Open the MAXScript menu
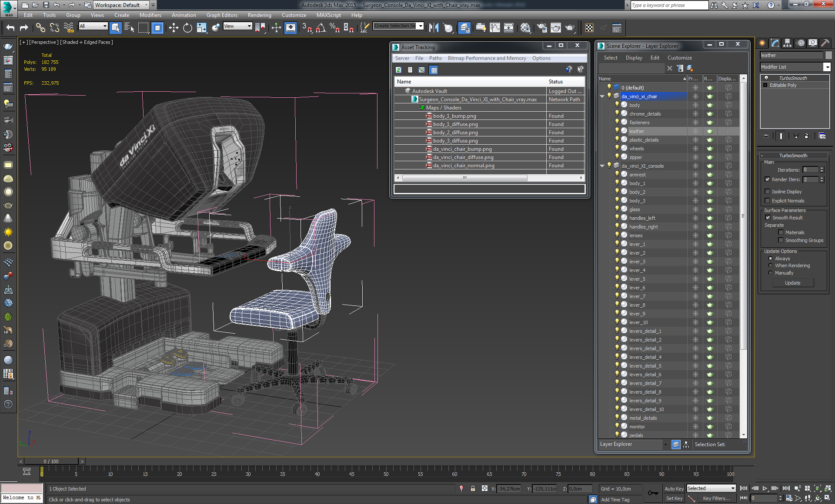The width and height of the screenshot is (835, 504). click(329, 15)
